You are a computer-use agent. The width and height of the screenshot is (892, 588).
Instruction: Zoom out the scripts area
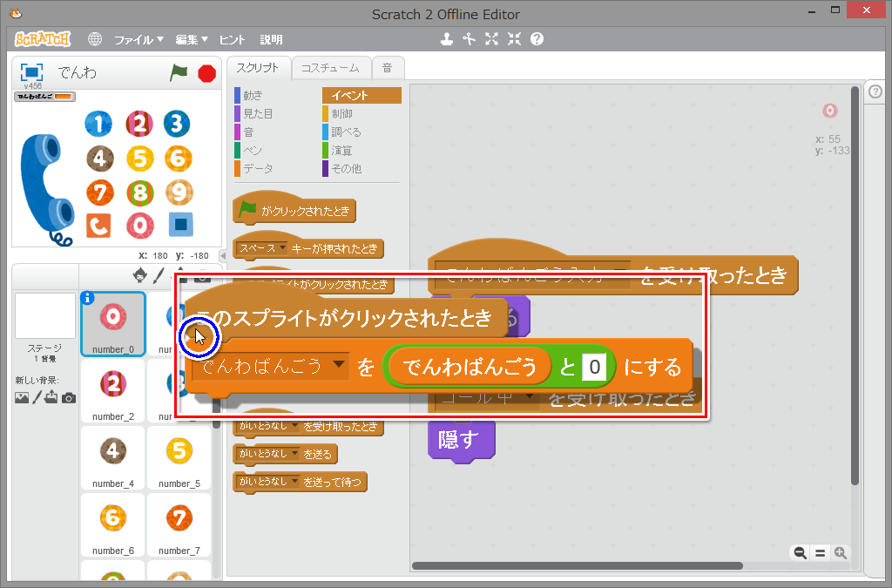click(801, 553)
